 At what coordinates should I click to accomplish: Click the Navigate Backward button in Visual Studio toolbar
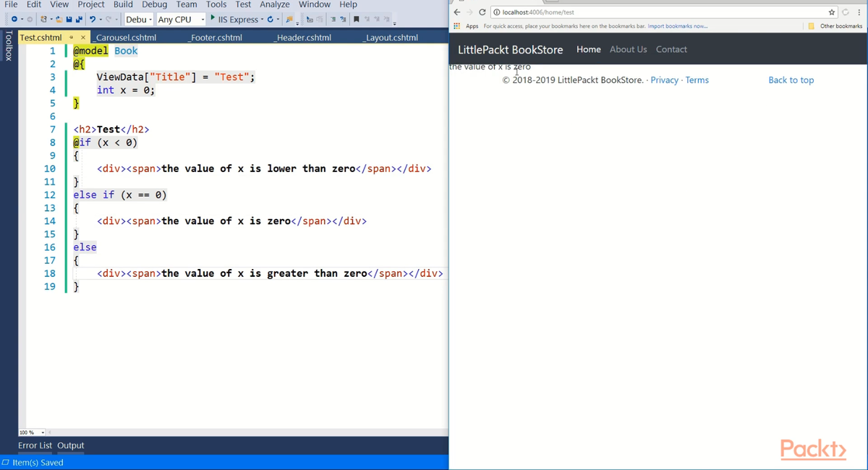14,20
